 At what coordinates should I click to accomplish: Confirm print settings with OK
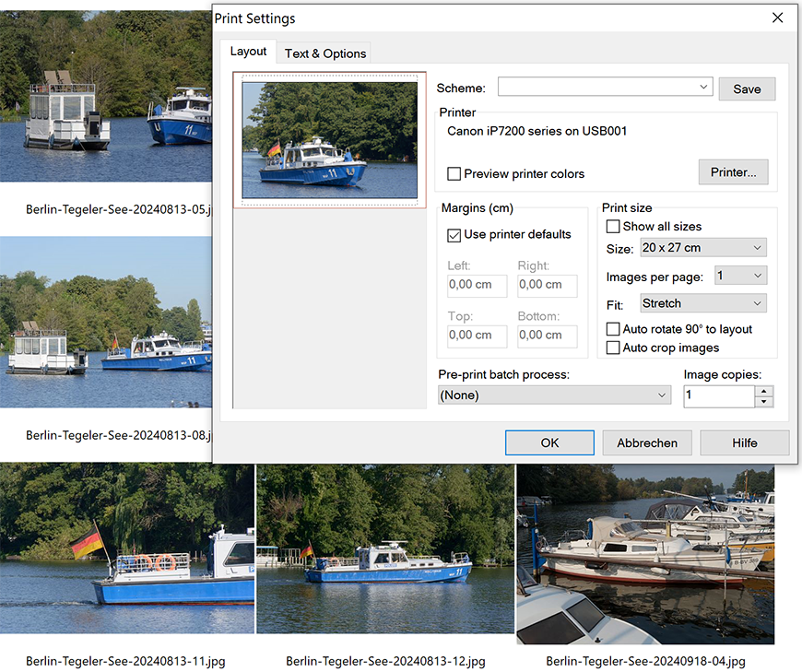click(x=549, y=442)
